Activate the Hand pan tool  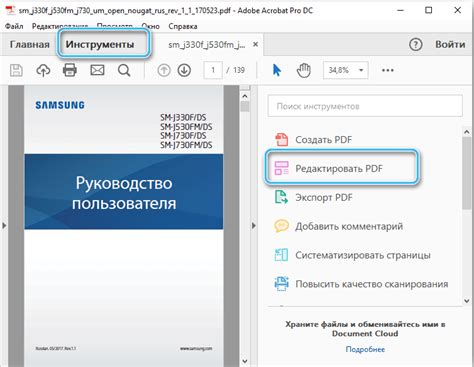coord(303,70)
